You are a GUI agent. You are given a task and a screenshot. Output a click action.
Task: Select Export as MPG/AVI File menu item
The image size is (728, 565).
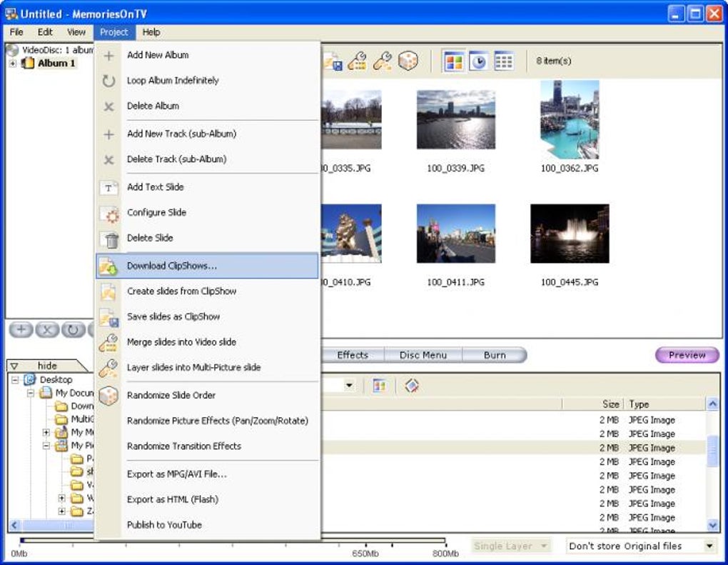click(x=207, y=474)
